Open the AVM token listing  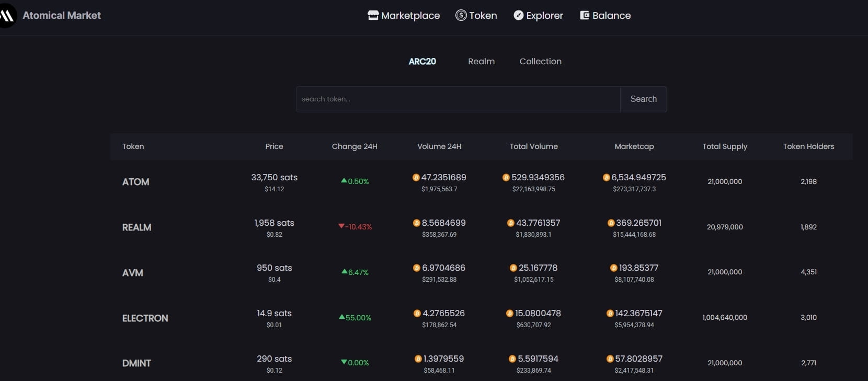coord(132,273)
